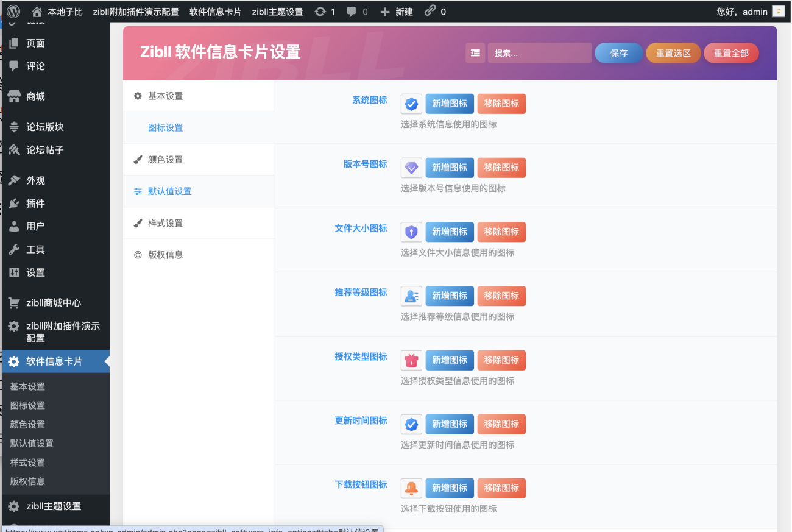Click the 搜索 input field in the header
792x532 pixels.
(539, 53)
